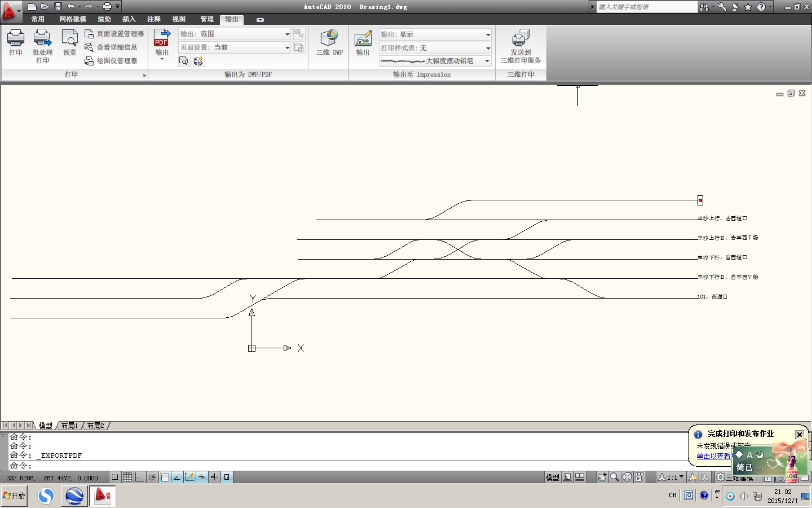Create a new drawing from quick access toolbar
The height and width of the screenshot is (508, 812).
(x=32, y=7)
